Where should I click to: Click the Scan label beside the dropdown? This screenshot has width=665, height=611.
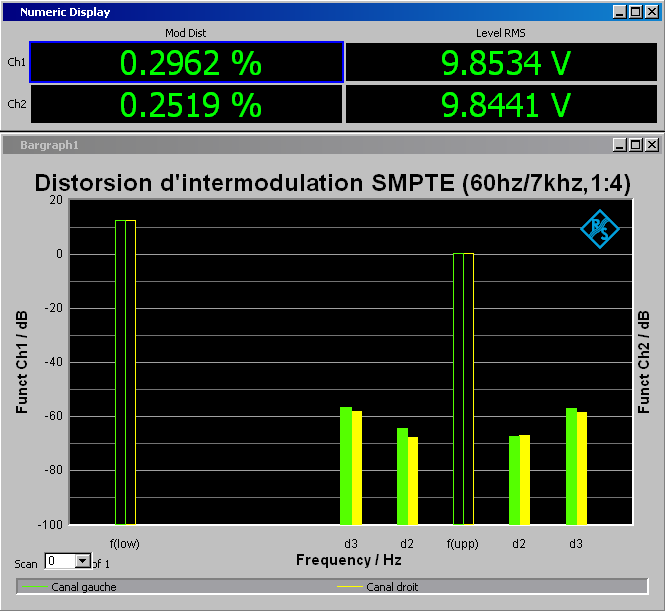tap(26, 564)
